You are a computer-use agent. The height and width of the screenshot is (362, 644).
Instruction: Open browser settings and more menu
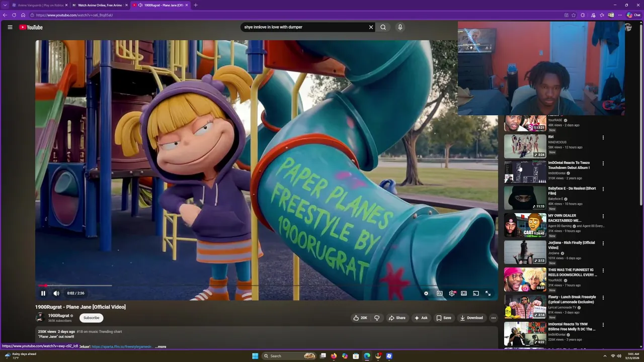tap(620, 15)
